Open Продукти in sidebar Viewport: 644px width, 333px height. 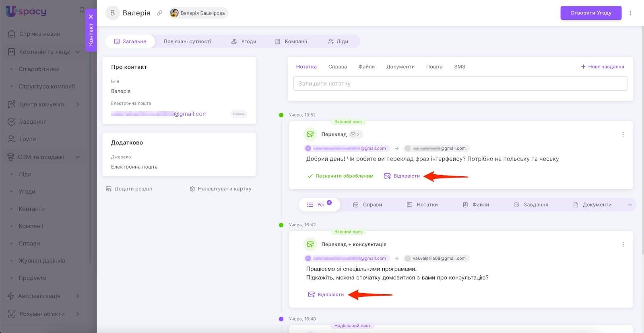[33, 278]
